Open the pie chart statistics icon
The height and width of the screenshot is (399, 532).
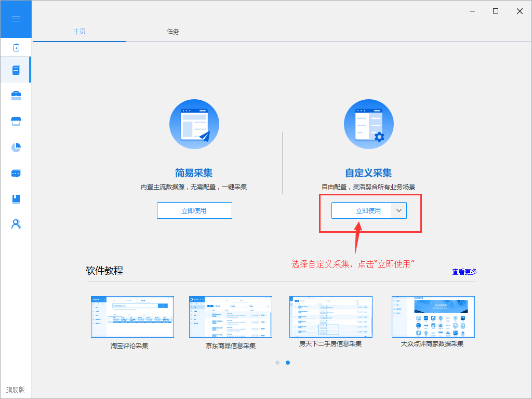[16, 148]
